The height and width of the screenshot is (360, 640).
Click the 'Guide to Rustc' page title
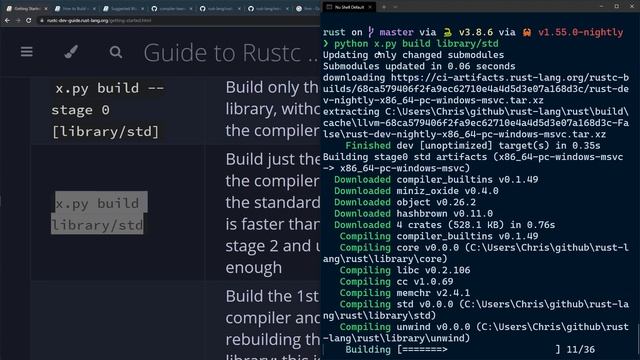(231, 53)
